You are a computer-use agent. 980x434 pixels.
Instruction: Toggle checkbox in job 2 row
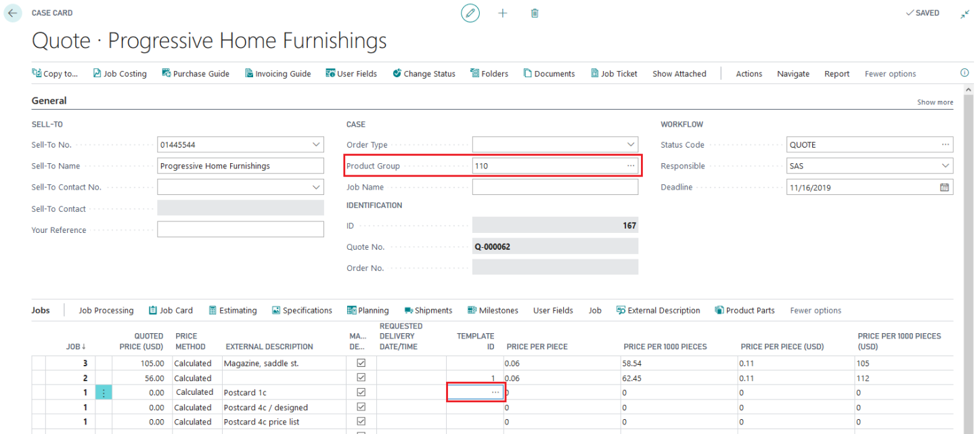point(361,378)
